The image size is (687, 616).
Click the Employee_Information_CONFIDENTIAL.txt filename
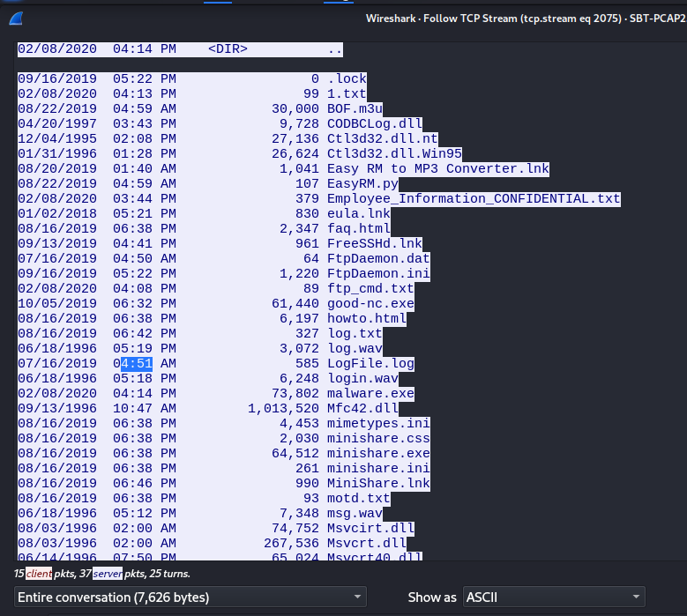tap(474, 199)
